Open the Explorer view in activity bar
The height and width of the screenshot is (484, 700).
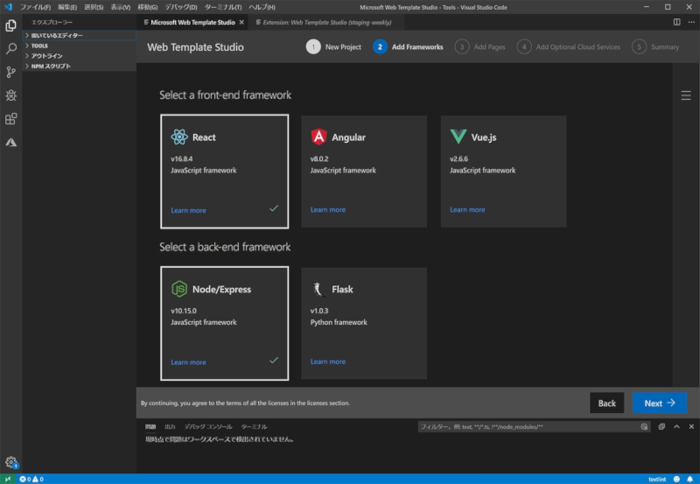point(11,25)
